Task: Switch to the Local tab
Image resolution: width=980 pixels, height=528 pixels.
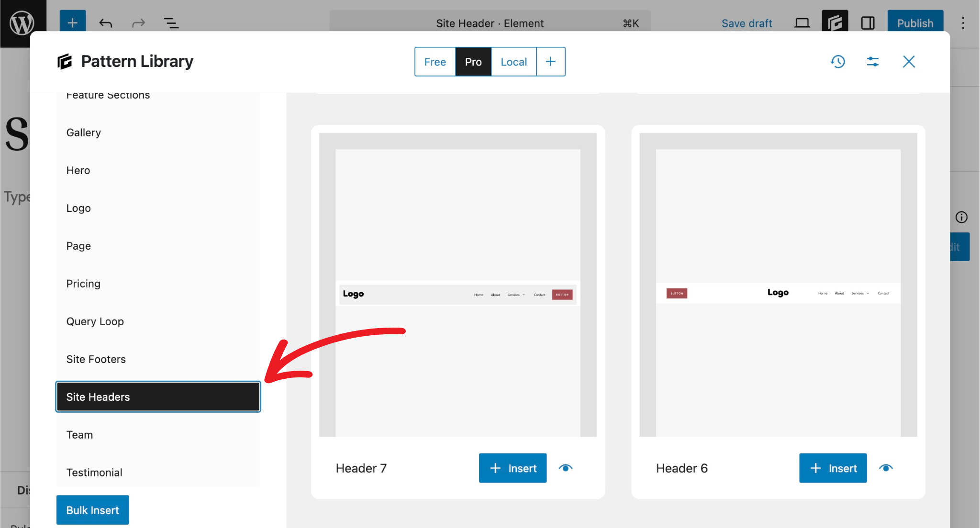Action: click(x=513, y=62)
